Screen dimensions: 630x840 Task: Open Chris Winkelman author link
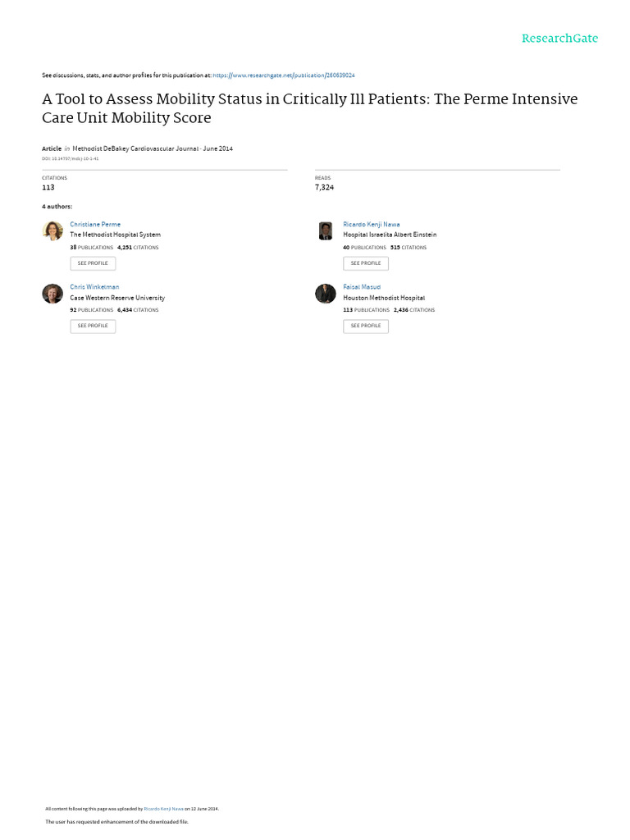[94, 287]
